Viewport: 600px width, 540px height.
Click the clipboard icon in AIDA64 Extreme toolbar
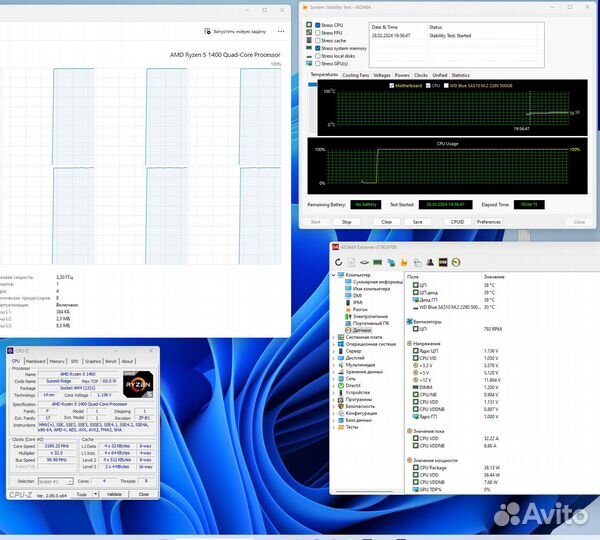[x=417, y=263]
